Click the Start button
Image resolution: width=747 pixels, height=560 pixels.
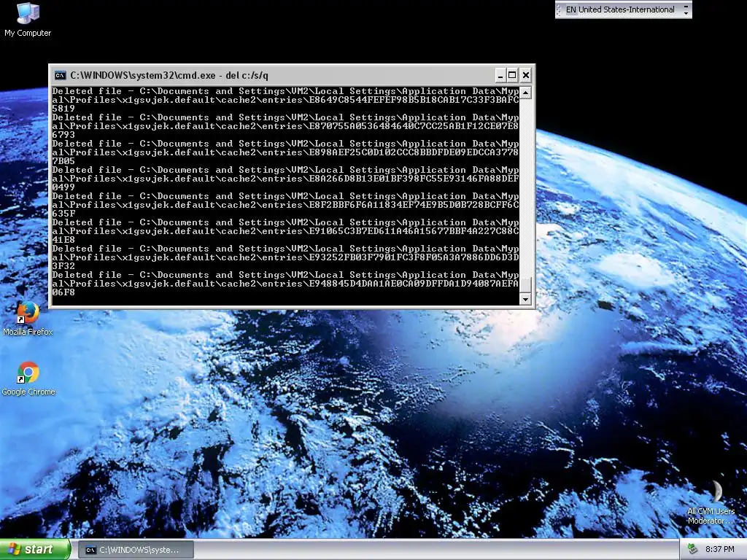point(35,549)
